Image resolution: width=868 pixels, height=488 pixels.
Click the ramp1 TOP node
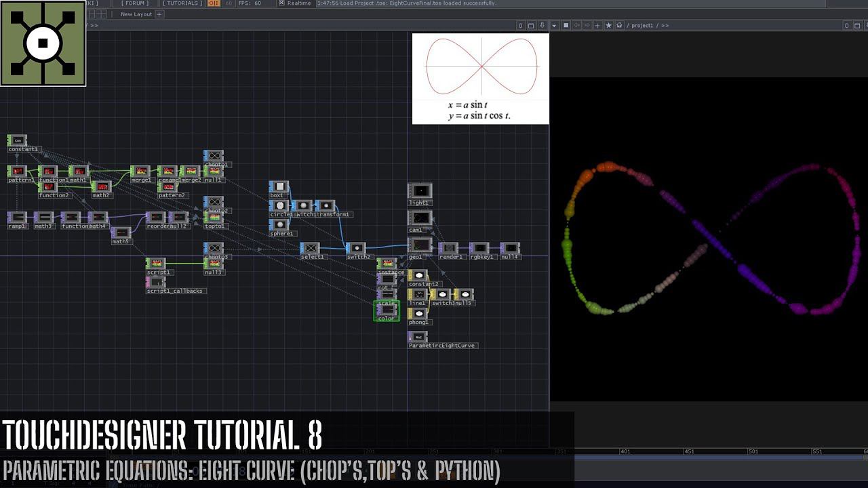[17, 218]
